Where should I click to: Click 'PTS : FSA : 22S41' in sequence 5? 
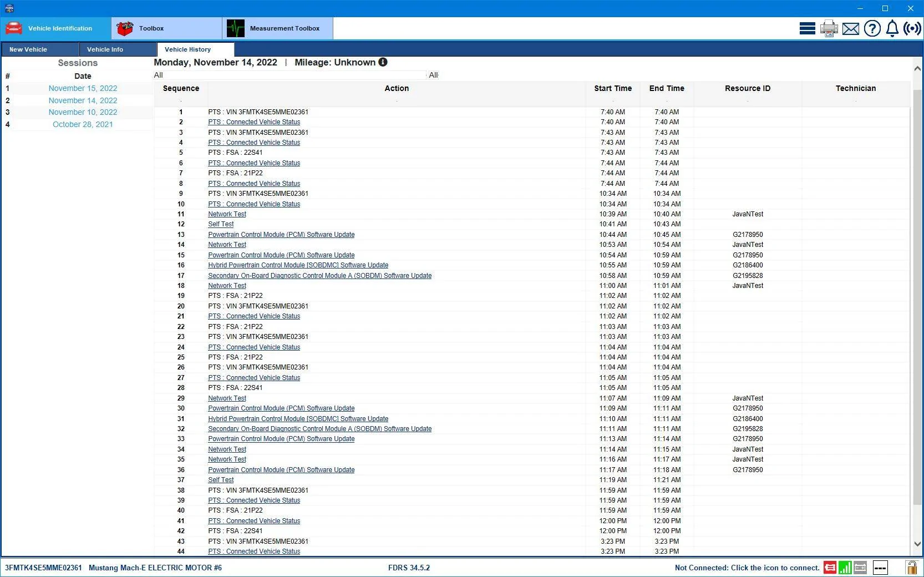coord(235,153)
